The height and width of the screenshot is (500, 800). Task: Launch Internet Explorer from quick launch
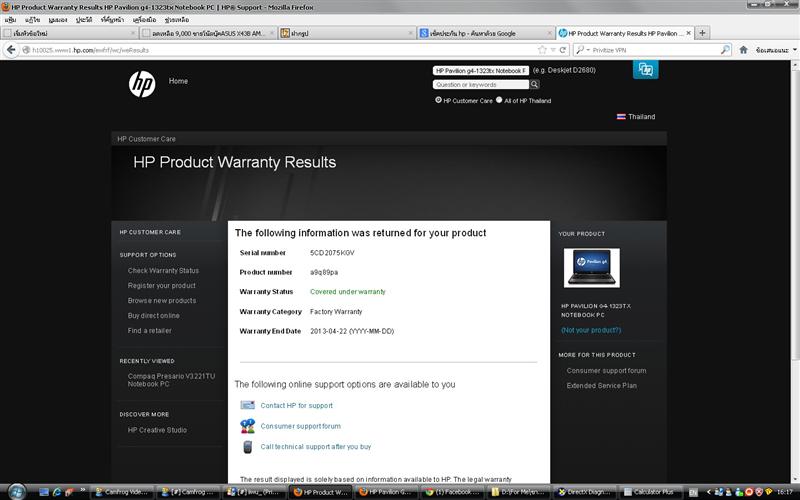[57, 492]
